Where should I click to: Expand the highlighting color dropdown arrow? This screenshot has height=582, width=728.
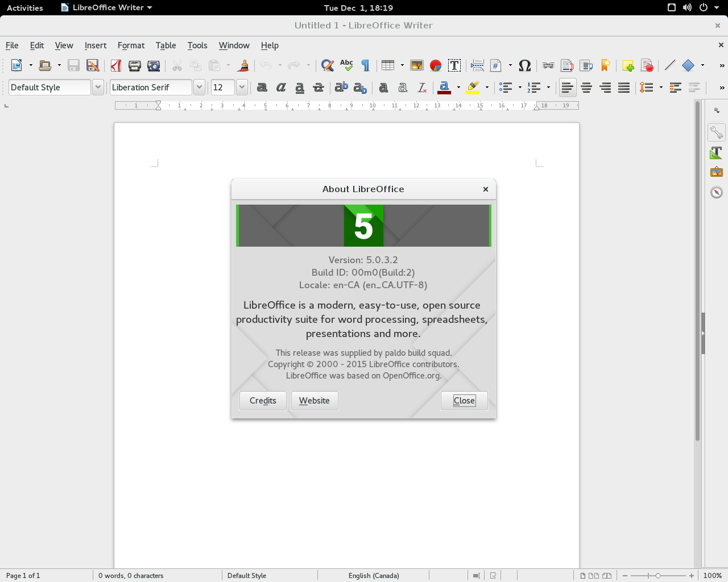tap(487, 88)
